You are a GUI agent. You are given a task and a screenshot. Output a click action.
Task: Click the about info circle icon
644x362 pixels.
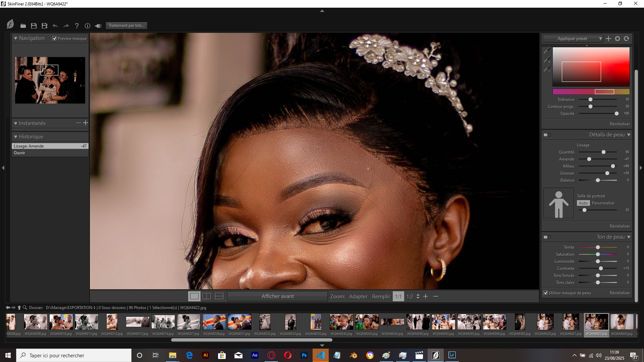point(87,26)
